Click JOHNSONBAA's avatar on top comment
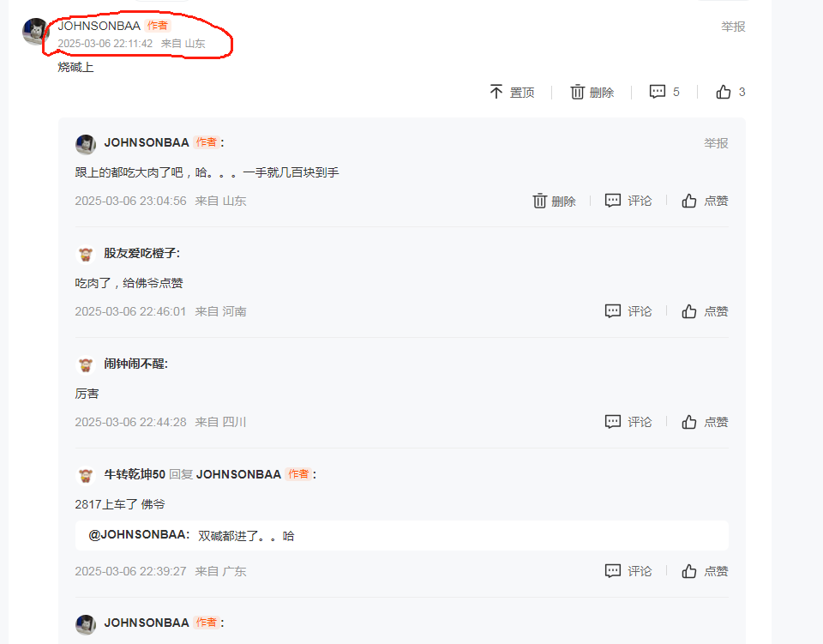Screen dimensions: 823x644 35,31
